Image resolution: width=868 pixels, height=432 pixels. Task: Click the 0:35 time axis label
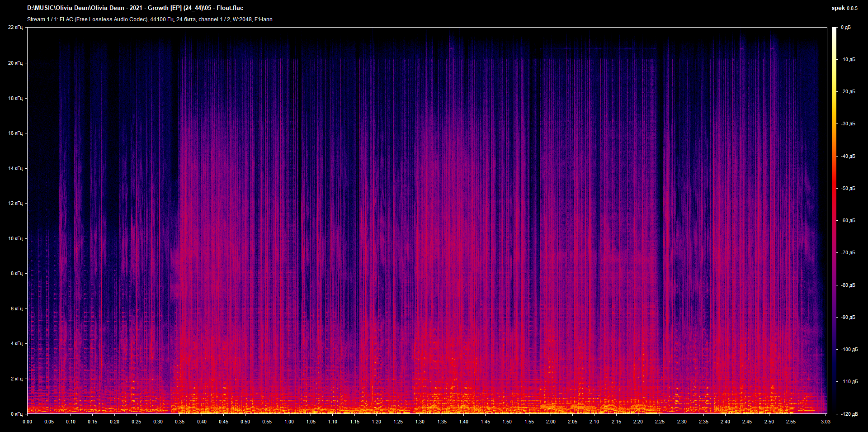(x=180, y=422)
